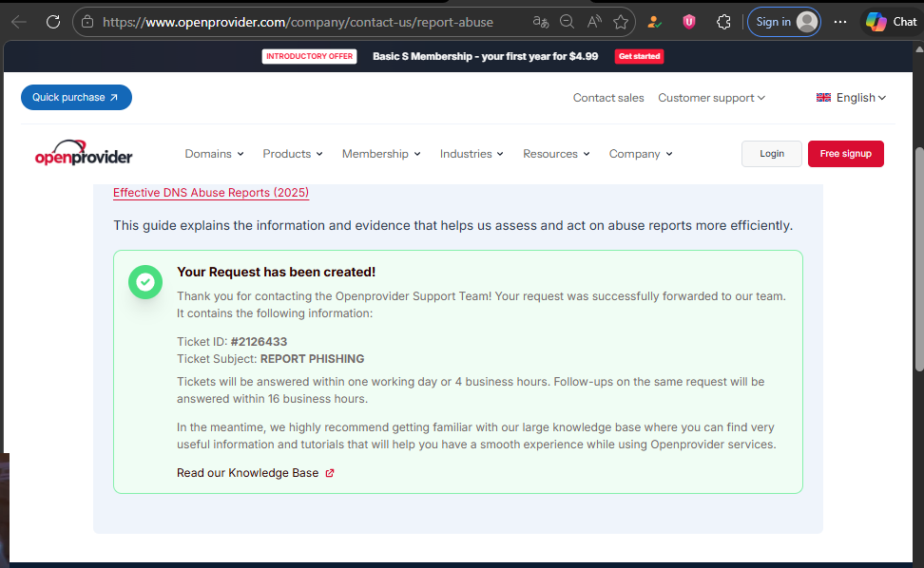
Task: Click the green success checkmark icon
Action: [x=145, y=282]
